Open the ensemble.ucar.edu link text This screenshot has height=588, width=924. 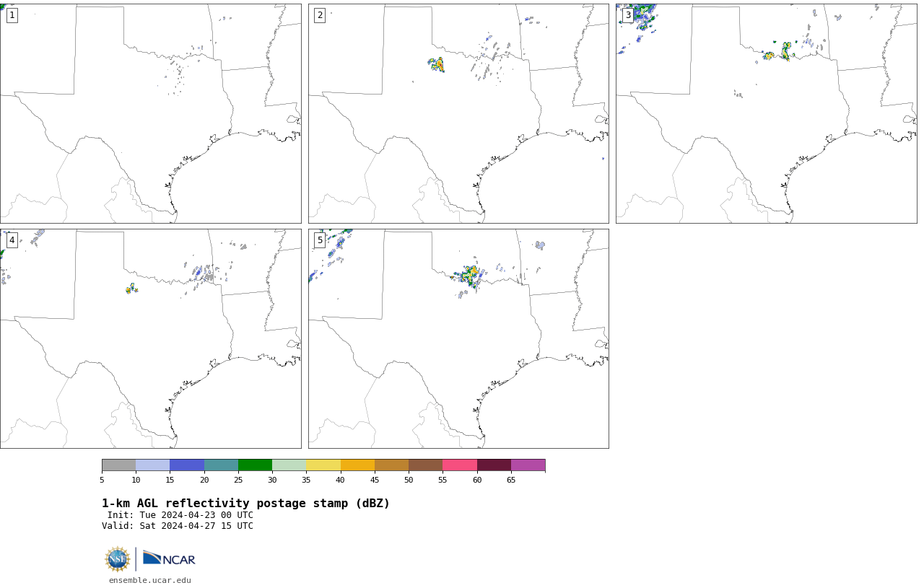pyautogui.click(x=150, y=580)
